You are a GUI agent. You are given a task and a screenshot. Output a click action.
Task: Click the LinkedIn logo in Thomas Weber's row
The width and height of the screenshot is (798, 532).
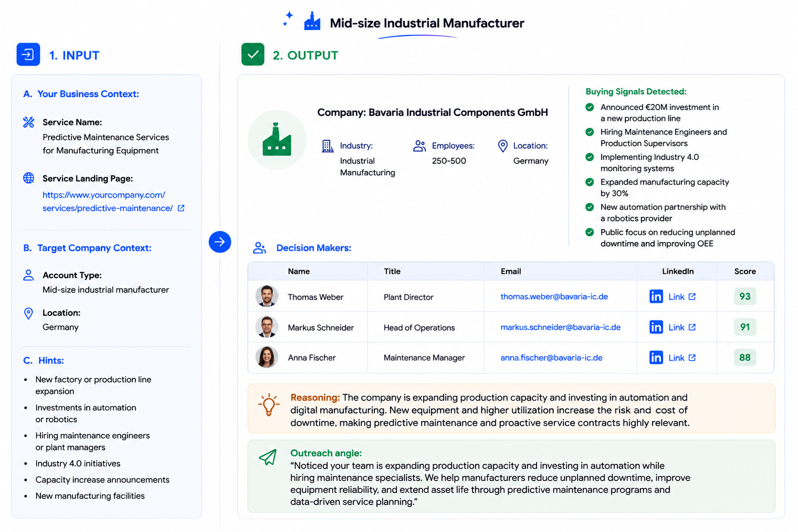(x=656, y=297)
